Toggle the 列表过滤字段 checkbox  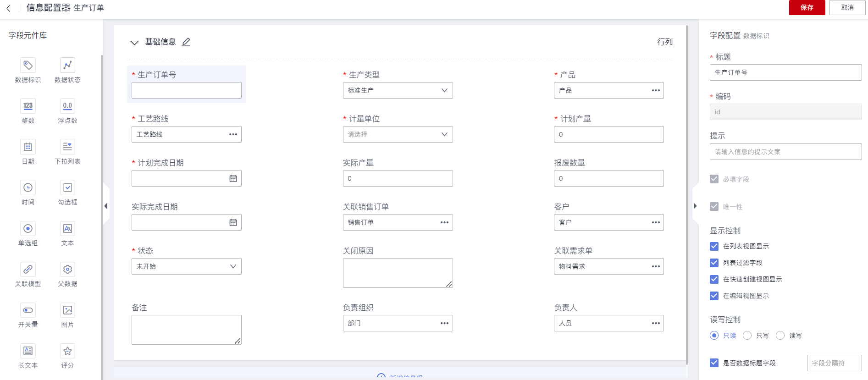(x=714, y=263)
